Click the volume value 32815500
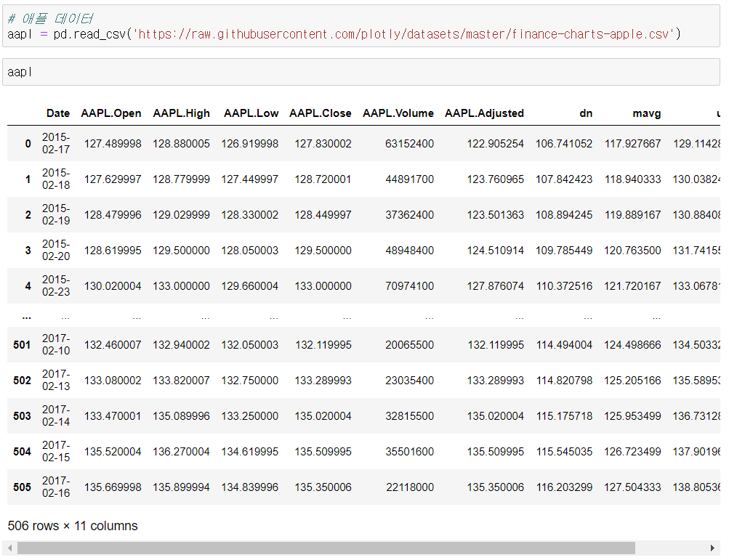Screen dimensions: 729x560 pyautogui.click(x=410, y=416)
